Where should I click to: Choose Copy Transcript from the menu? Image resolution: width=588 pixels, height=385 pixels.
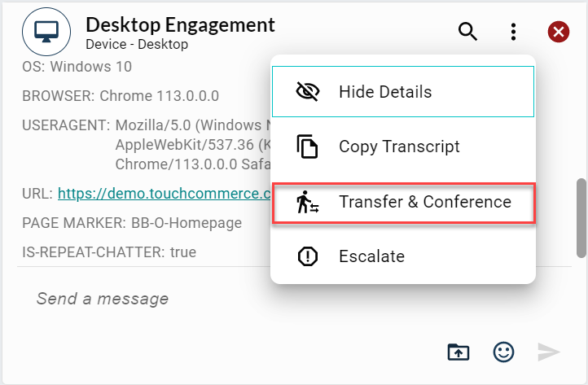399,147
